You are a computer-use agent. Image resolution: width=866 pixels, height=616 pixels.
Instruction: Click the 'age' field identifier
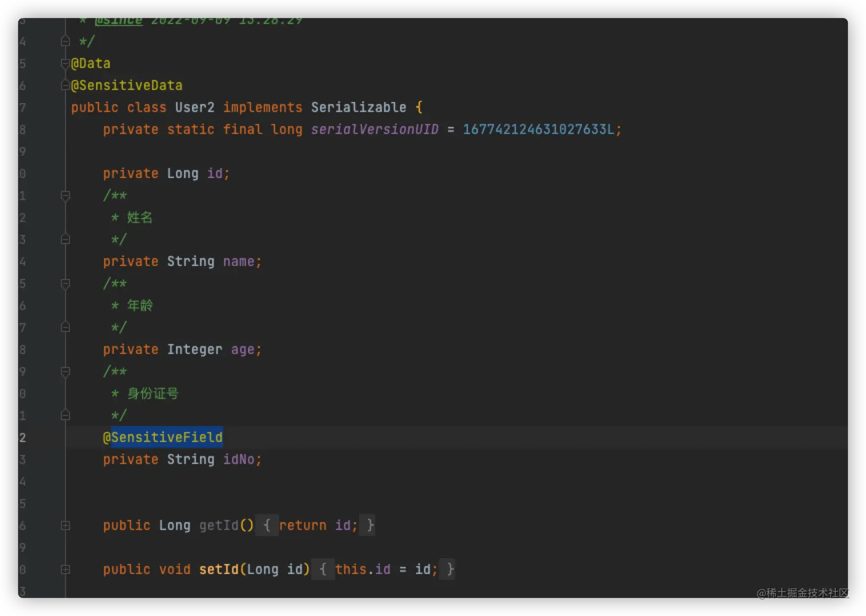click(x=242, y=350)
